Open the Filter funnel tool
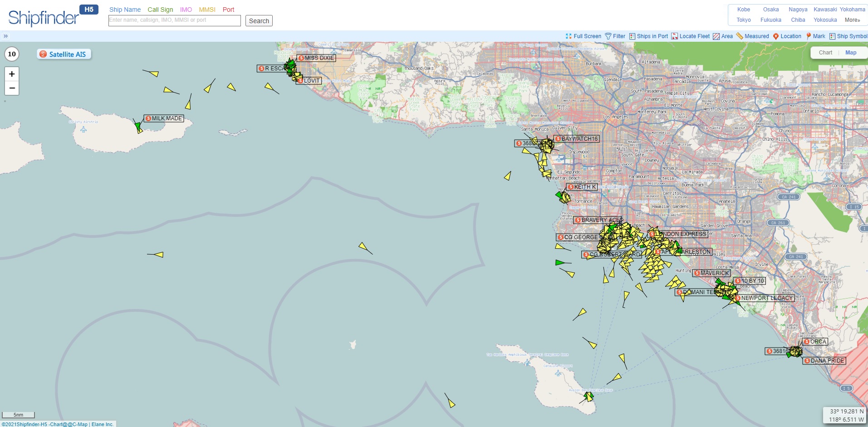 tap(608, 36)
